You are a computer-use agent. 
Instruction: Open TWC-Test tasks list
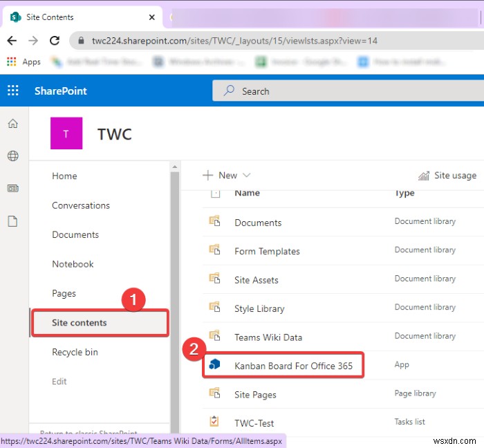(254, 423)
